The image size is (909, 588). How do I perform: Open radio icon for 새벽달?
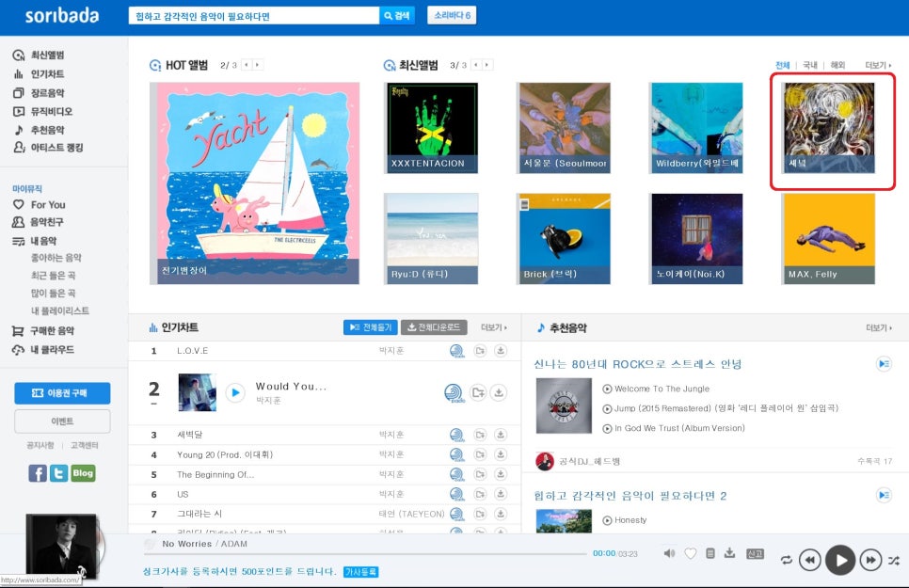tap(456, 435)
